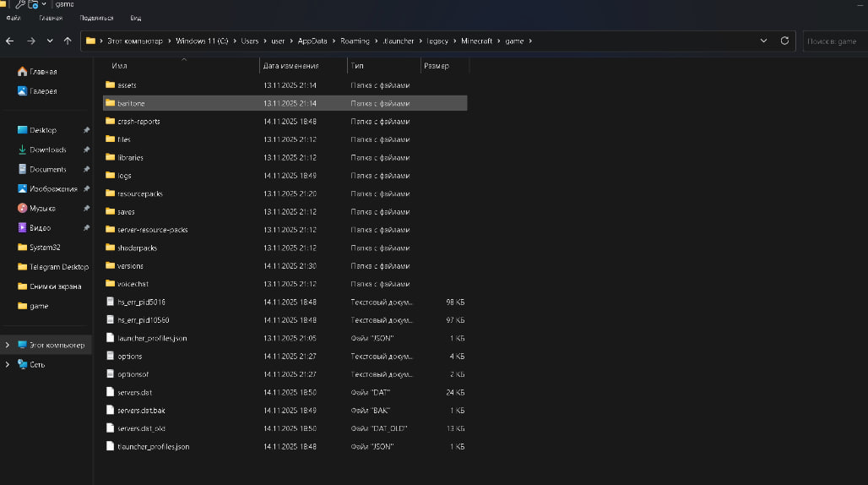The image size is (868, 485).
Task: Open the address bar history dropdown
Action: tap(763, 41)
